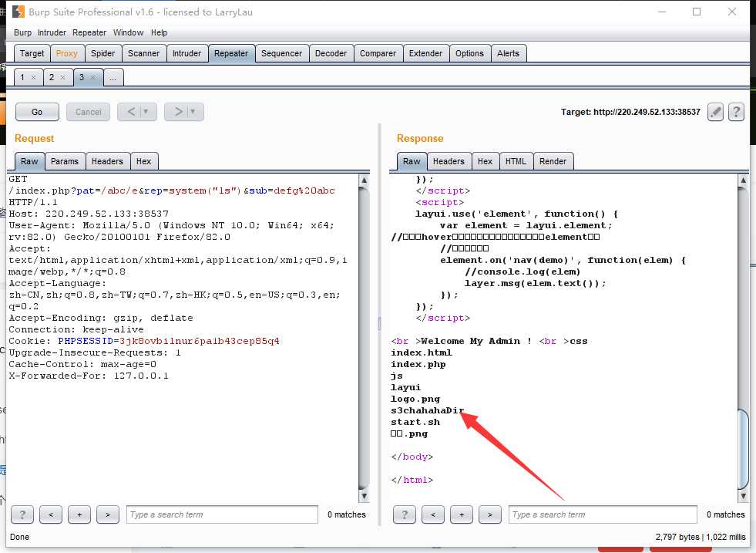Switch to the Comparer tab
This screenshot has height=553, width=756.
point(378,53)
